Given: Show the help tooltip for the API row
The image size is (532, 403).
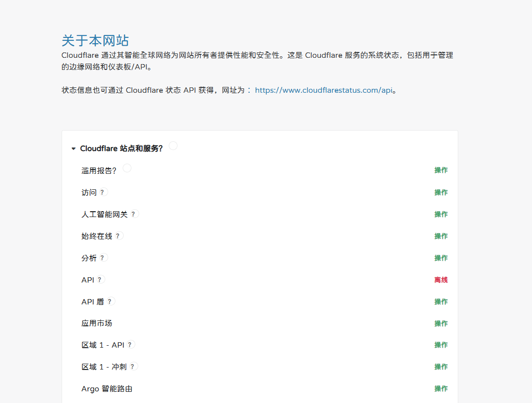Looking at the screenshot, I should [100, 280].
